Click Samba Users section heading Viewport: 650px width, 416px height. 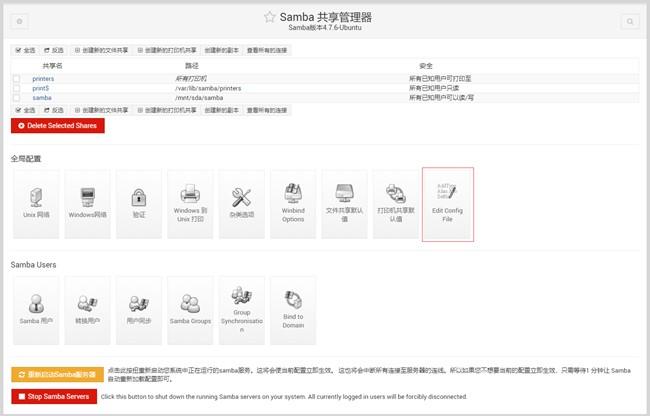33,265
